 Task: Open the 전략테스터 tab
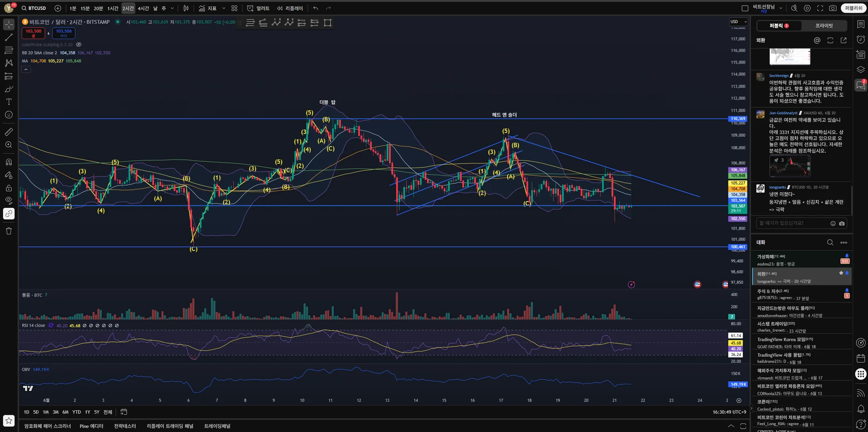click(x=125, y=426)
